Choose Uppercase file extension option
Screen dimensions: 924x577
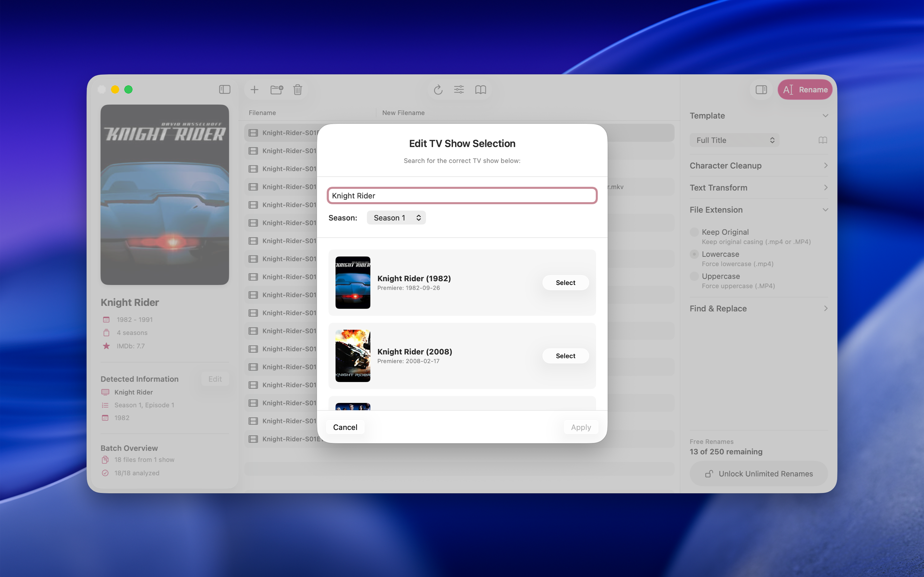coord(695,276)
